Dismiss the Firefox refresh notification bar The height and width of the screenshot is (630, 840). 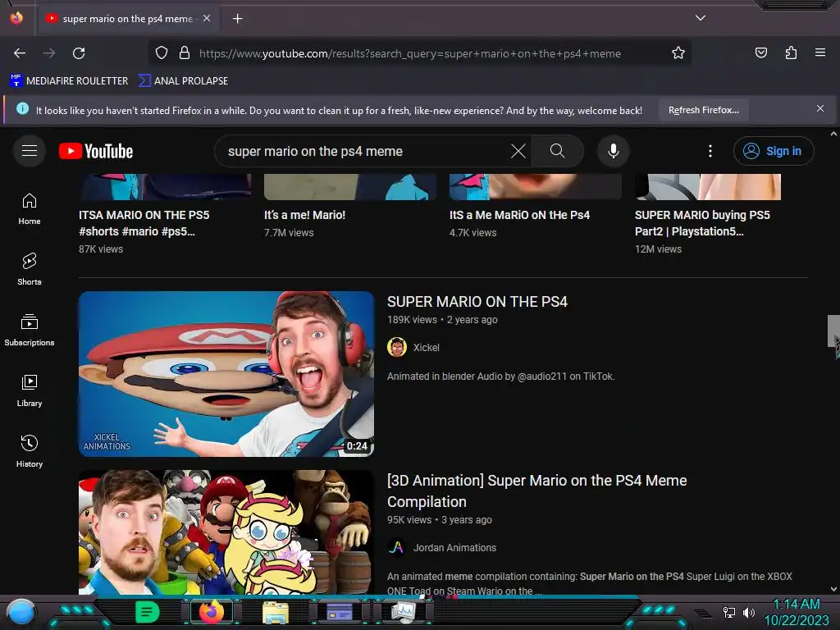point(820,109)
